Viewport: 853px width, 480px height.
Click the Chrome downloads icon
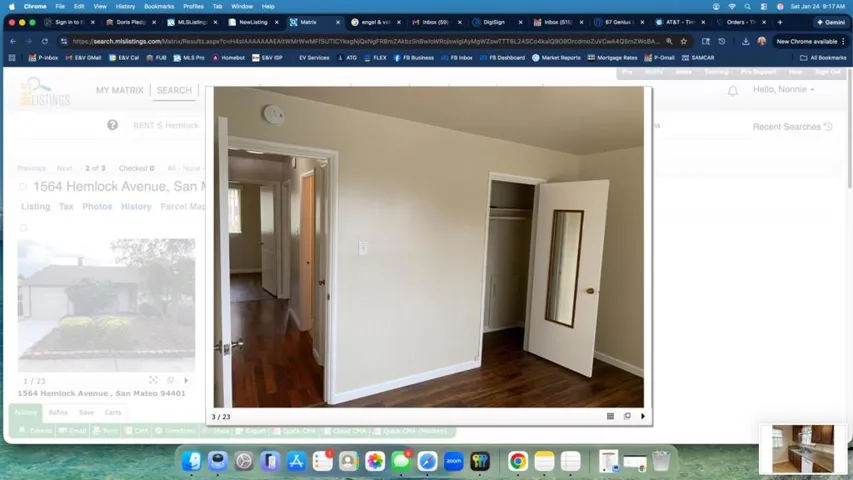point(745,41)
